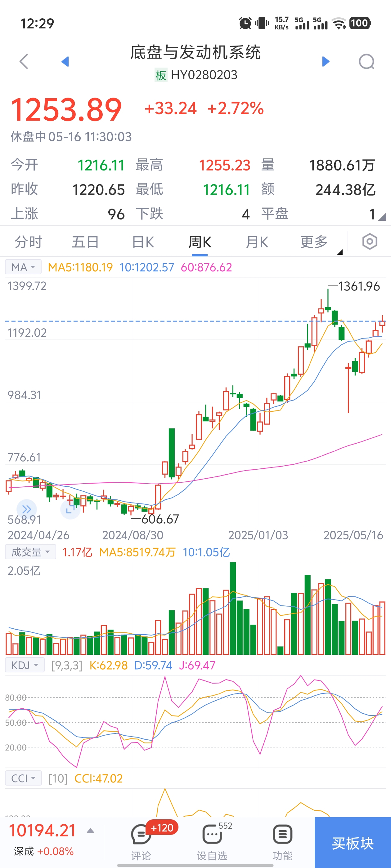Image resolution: width=391 pixels, height=868 pixels.
Task: Expand the MA indicator dropdown
Action: pos(23,267)
